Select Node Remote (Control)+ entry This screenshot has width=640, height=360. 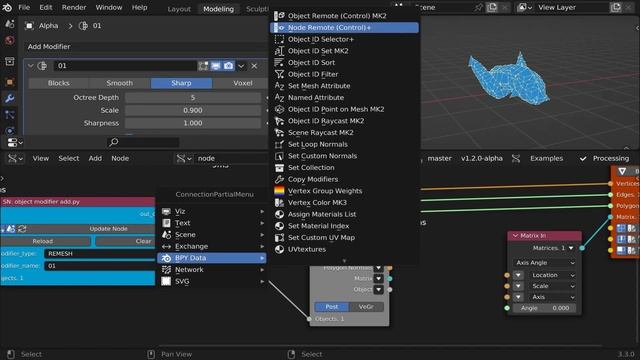click(344, 27)
